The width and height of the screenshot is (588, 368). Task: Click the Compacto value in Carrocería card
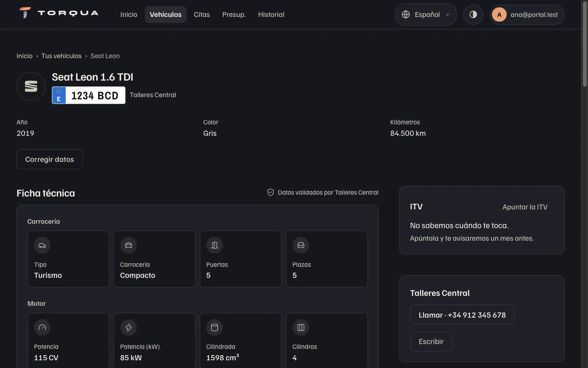point(137,275)
